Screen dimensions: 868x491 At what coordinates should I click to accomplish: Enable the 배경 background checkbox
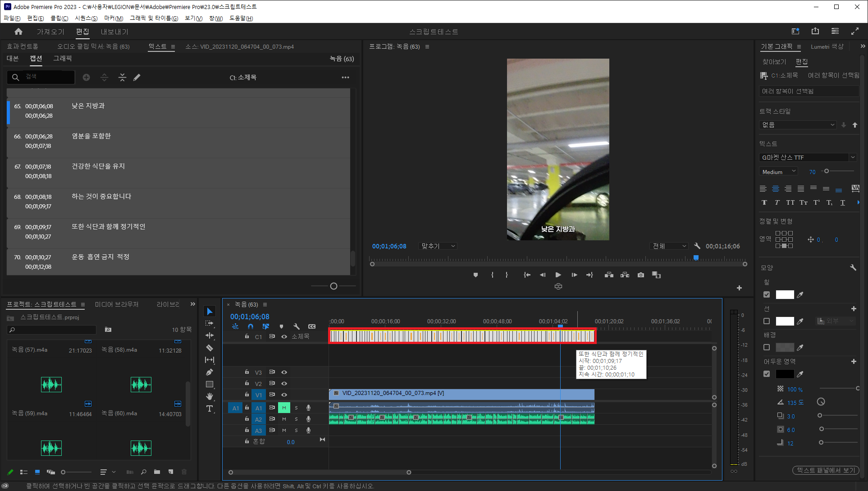coord(767,347)
